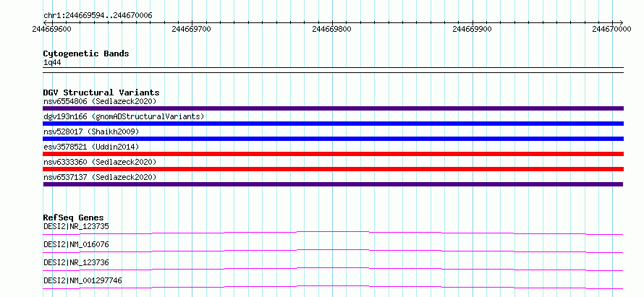Click ruler coordinate 244669600
Image resolution: width=644 pixels, height=297 pixels.
click(x=52, y=29)
